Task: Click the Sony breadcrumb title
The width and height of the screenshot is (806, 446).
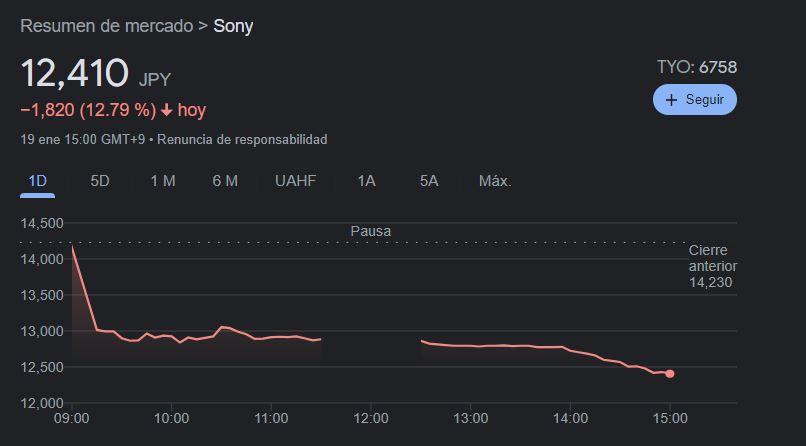Action: pyautogui.click(x=233, y=26)
